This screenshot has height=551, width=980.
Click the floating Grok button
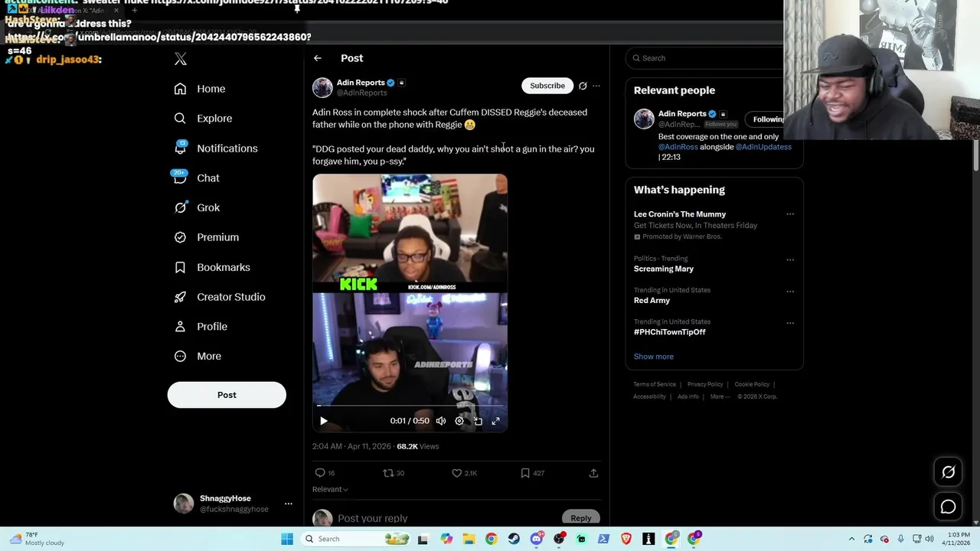click(948, 472)
